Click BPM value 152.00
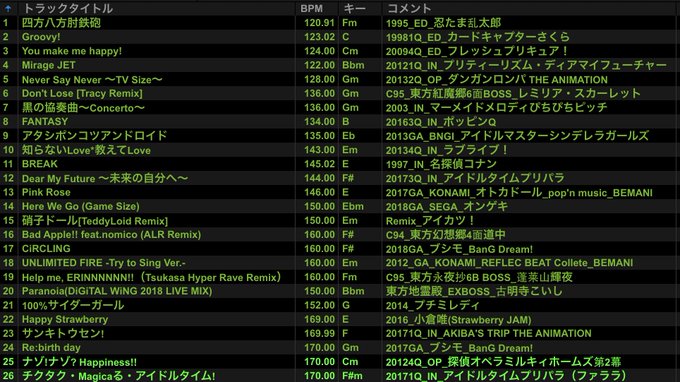This screenshot has height=382, width=680. 319,305
